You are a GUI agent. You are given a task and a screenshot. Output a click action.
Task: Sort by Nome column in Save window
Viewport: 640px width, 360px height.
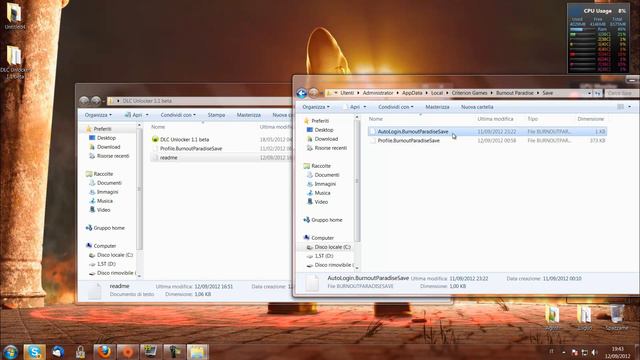pos(376,119)
